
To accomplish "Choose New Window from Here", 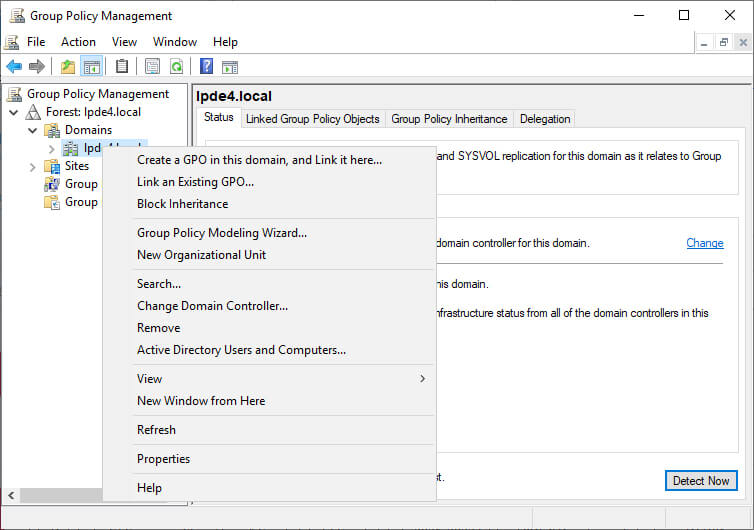I will click(x=270, y=401).
